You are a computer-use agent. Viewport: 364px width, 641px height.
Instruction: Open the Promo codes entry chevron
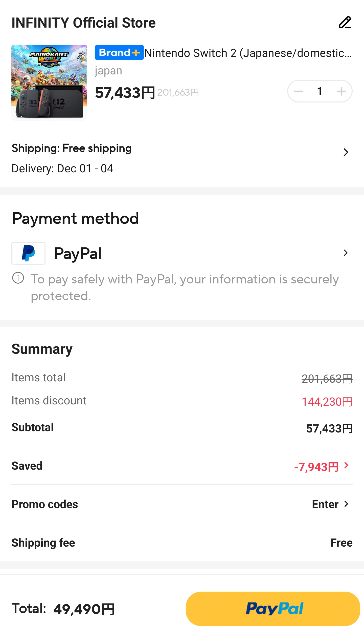coord(346,504)
